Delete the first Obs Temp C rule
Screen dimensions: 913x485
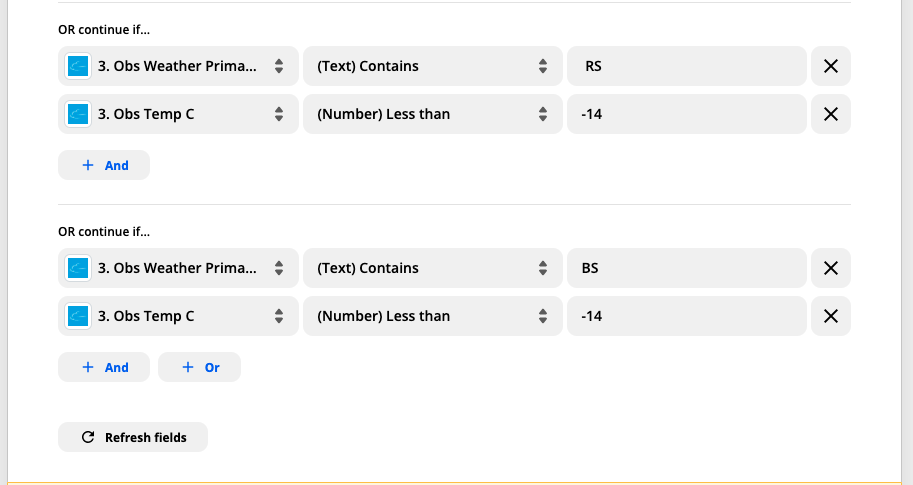(830, 114)
